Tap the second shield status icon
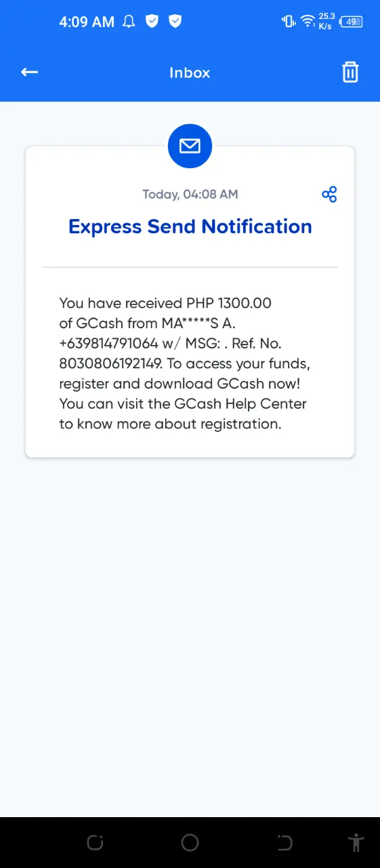This screenshot has width=380, height=868. [x=175, y=22]
